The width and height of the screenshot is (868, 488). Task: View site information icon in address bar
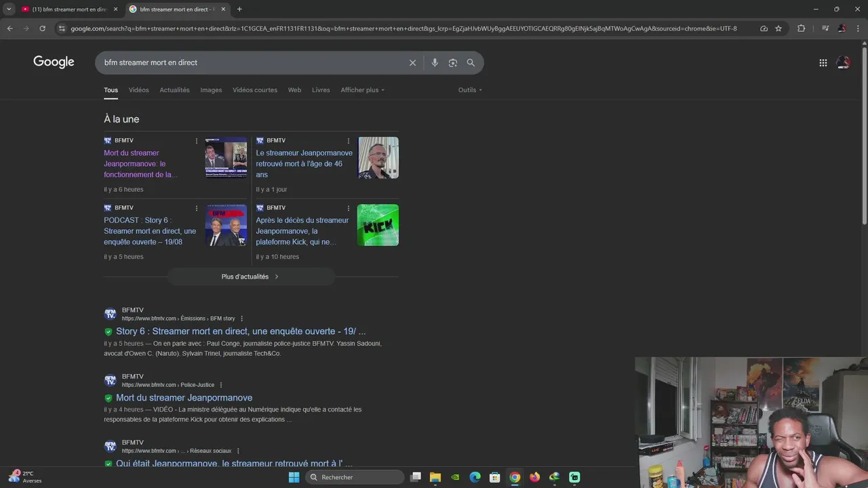[62, 28]
